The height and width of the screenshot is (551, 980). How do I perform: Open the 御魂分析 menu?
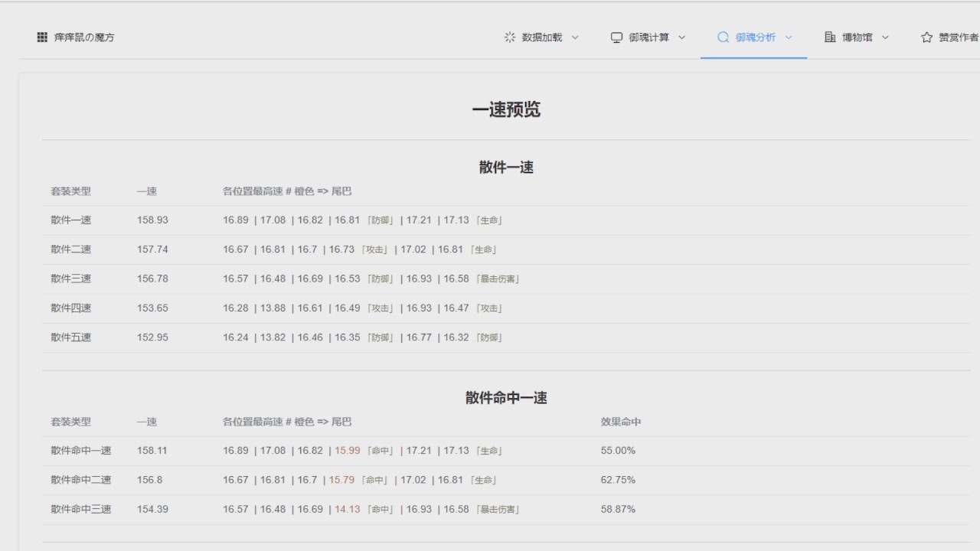point(754,37)
